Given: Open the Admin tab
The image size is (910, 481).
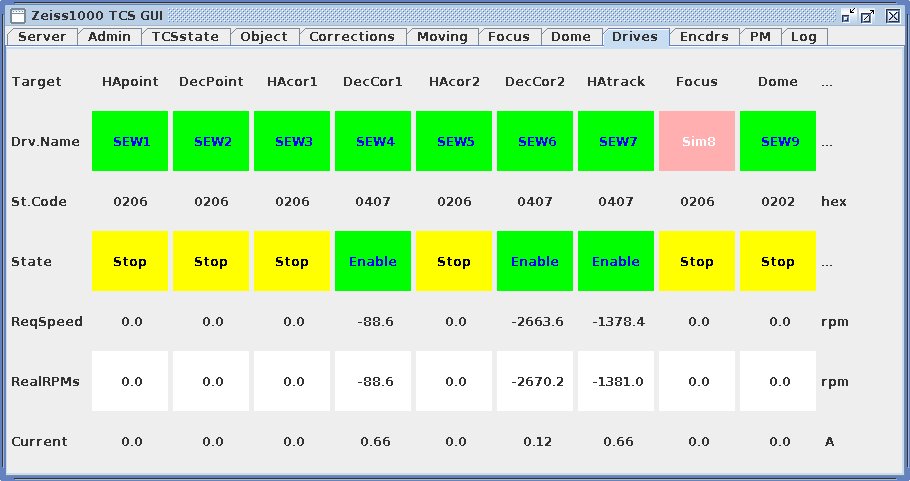Looking at the screenshot, I should coord(109,37).
